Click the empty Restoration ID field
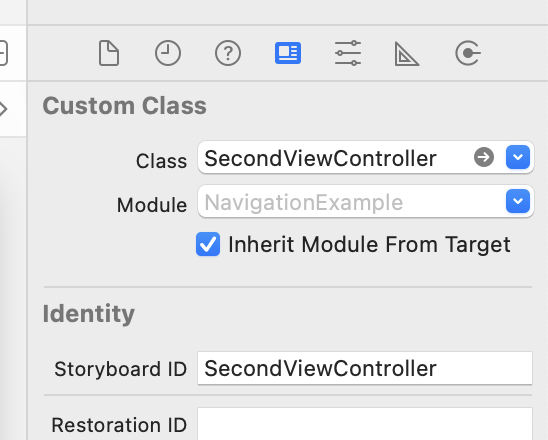The image size is (548, 440). tap(365, 424)
